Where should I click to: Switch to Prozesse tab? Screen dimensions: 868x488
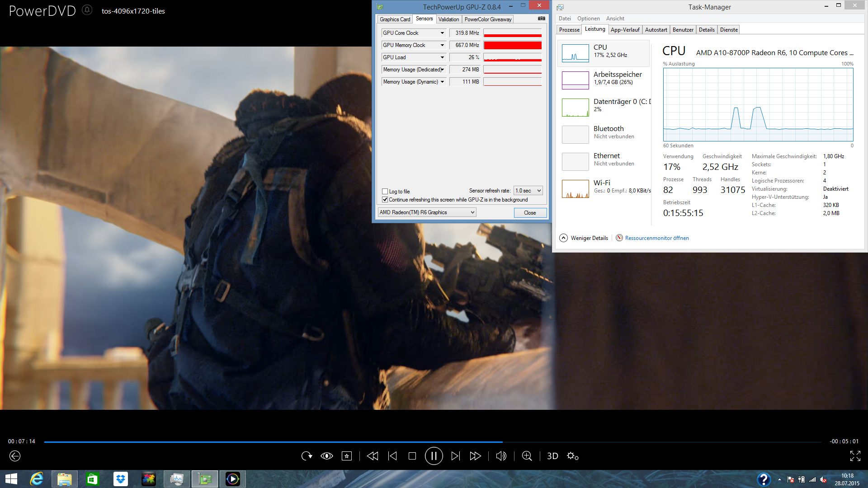tap(569, 30)
